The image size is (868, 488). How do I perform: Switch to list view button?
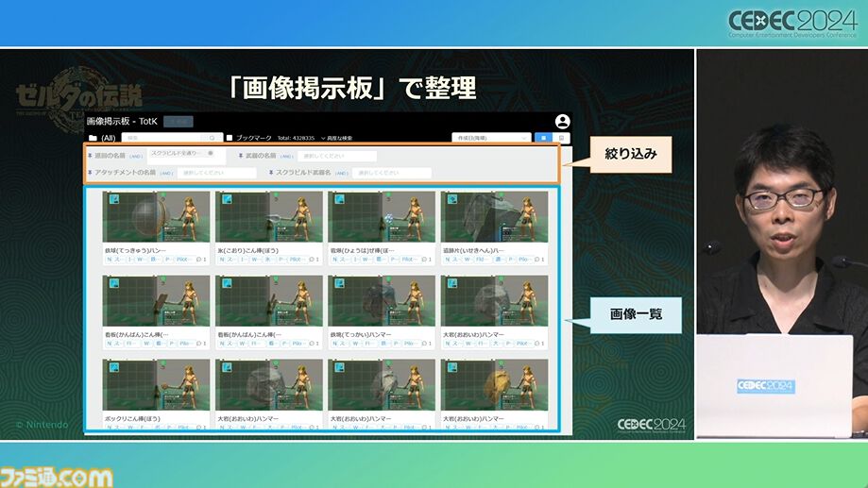coord(561,138)
